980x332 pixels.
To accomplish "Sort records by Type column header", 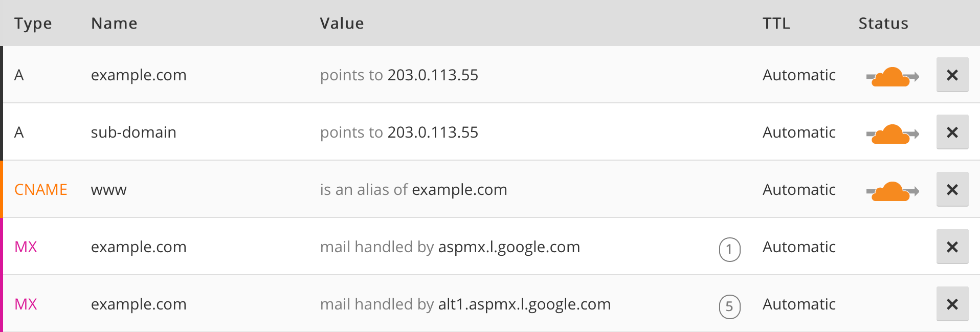I will tap(33, 24).
